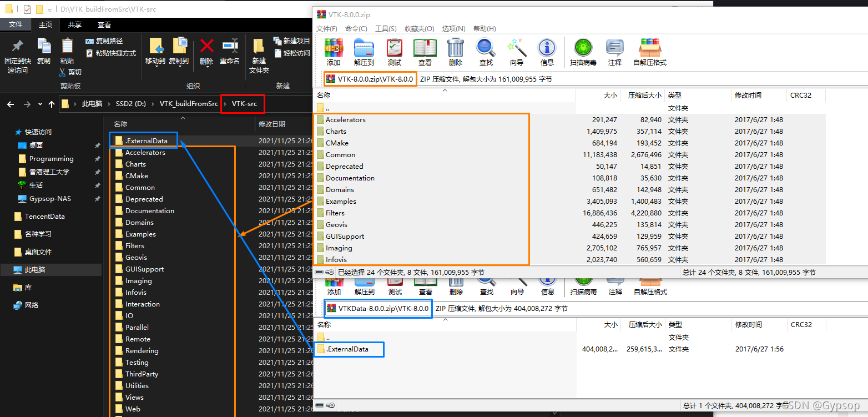Open Options (选项(N)) menu in WinRAR
The width and height of the screenshot is (868, 417).
(454, 28)
